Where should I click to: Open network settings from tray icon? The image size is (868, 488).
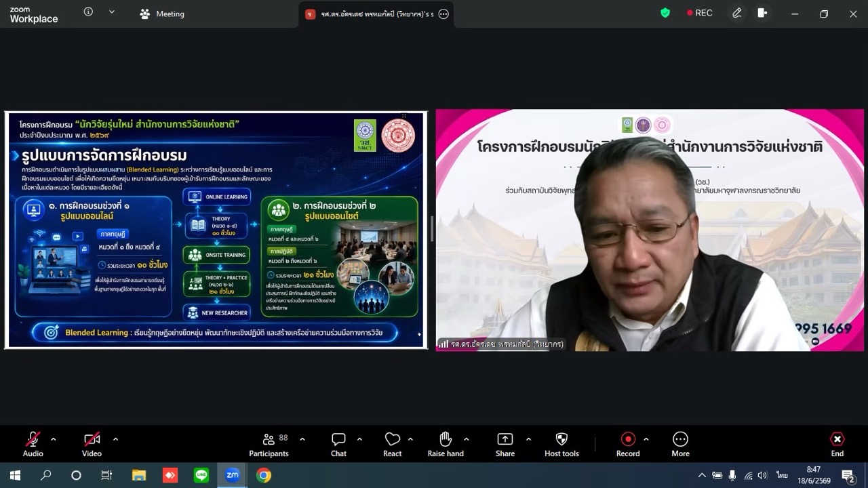(x=749, y=475)
